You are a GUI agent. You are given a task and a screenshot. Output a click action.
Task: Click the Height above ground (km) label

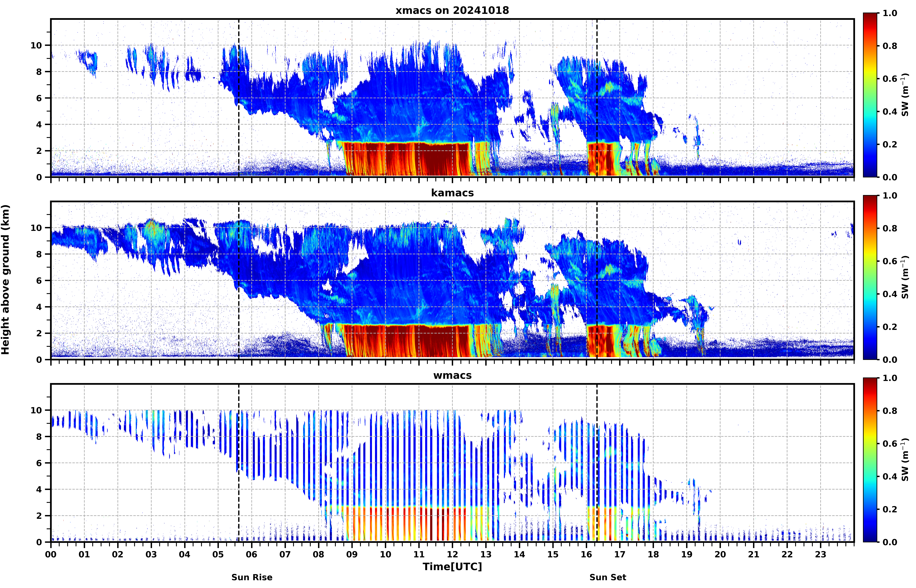point(5,280)
